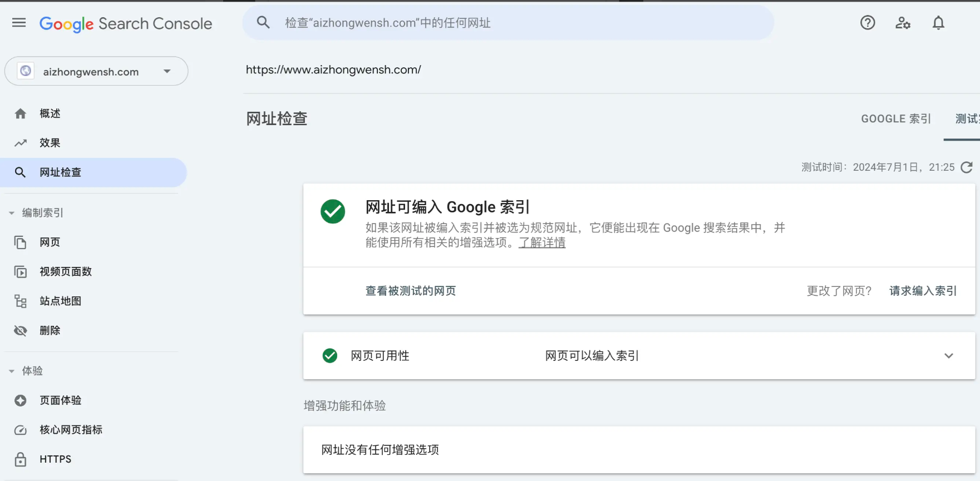Click the green check beside 网页可用性
The height and width of the screenshot is (481, 980).
[330, 355]
